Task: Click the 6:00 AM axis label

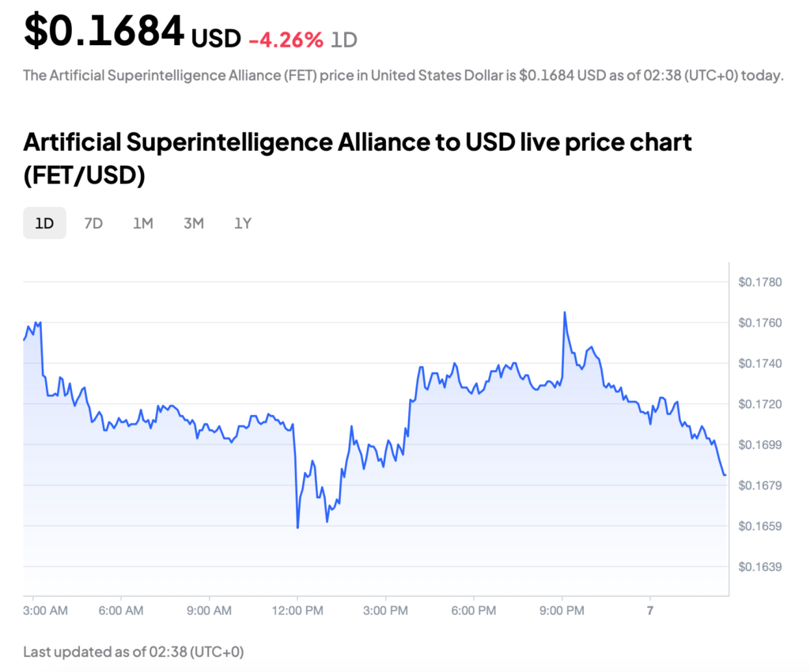Action: point(121,610)
